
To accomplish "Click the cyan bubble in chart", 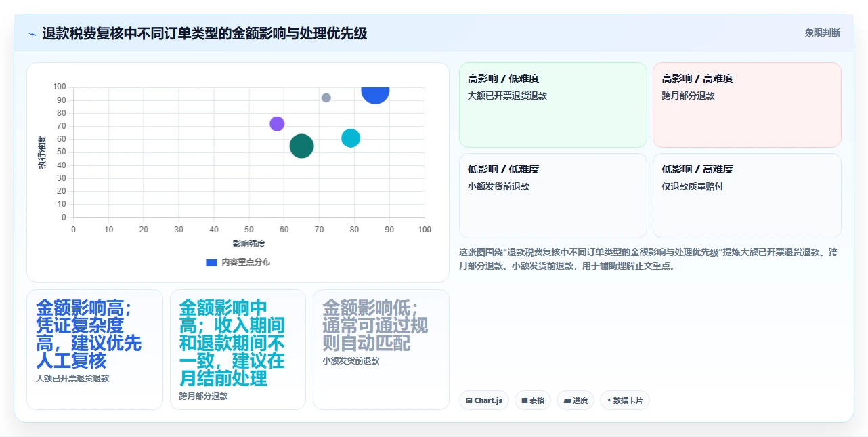I will (x=351, y=138).
